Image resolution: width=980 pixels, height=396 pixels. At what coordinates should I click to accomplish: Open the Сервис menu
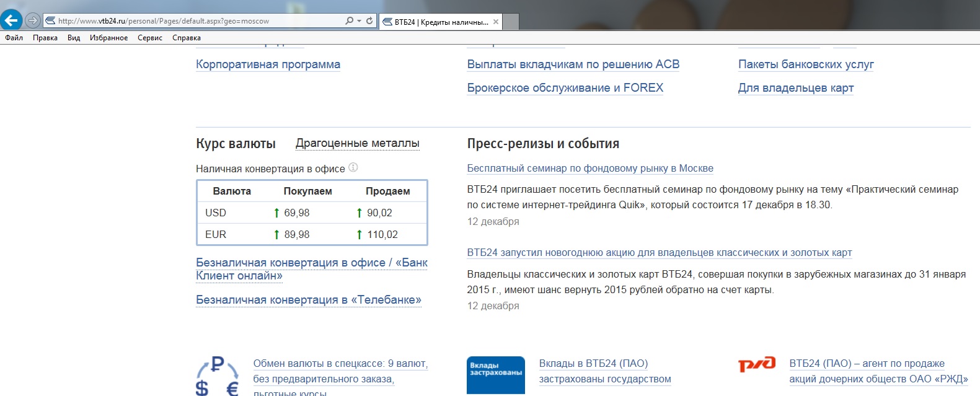(x=150, y=38)
